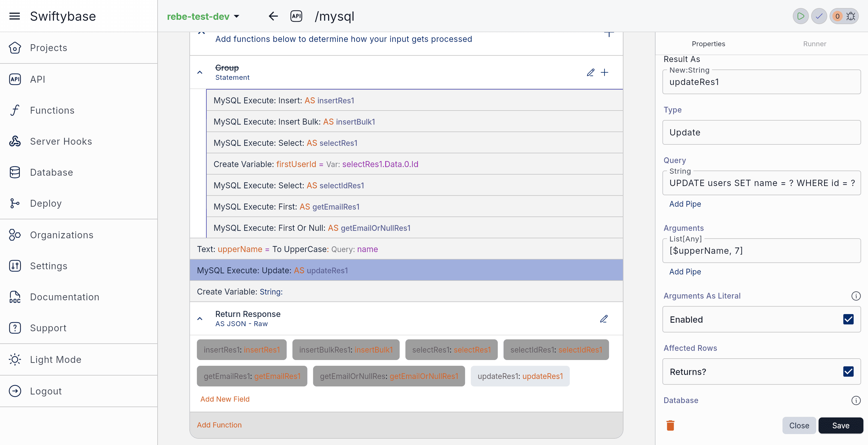Run the API with the play button
868x445 pixels.
pos(801,16)
